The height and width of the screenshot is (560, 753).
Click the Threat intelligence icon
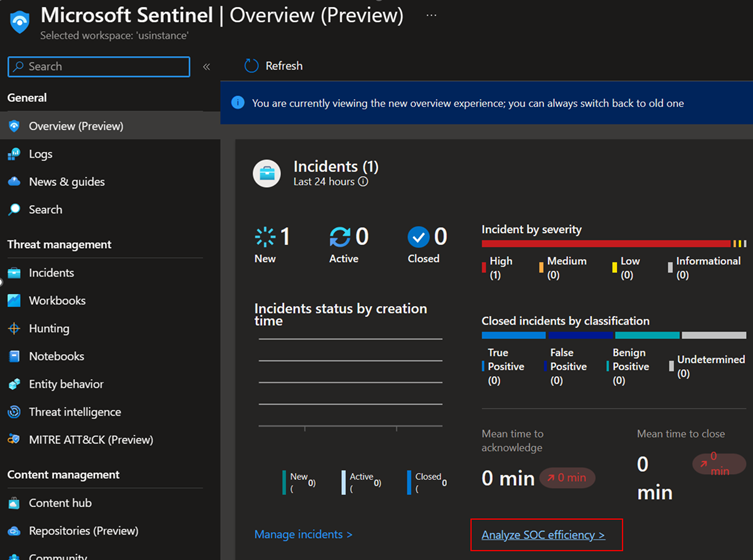click(14, 412)
